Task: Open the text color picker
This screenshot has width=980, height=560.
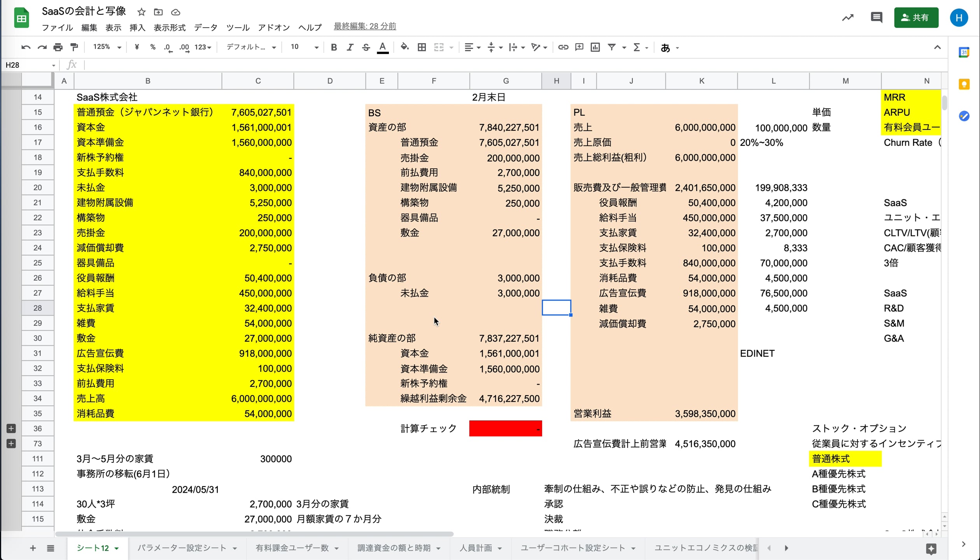Action: tap(383, 47)
